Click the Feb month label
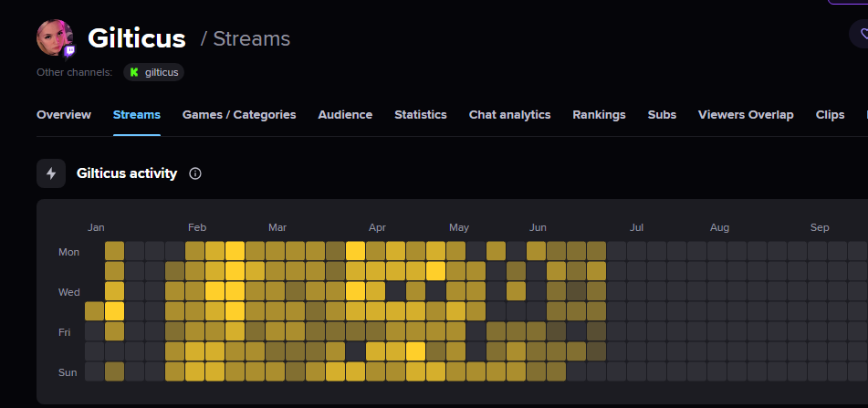This screenshot has height=408, width=868. click(x=197, y=227)
